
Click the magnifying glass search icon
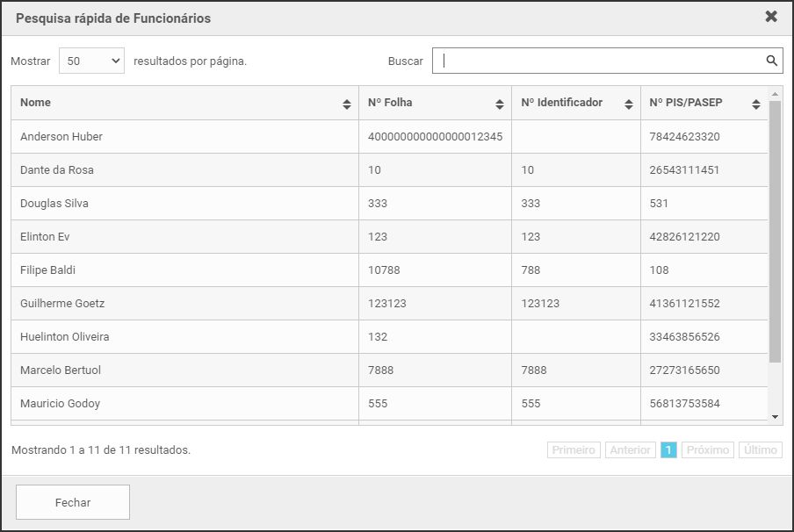click(x=771, y=61)
